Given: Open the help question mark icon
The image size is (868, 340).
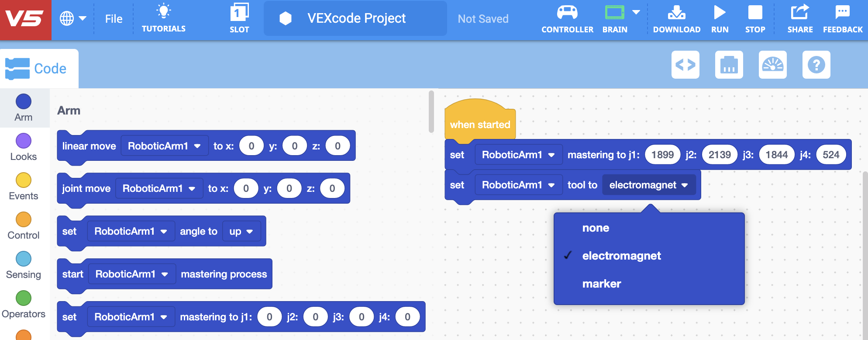Looking at the screenshot, I should (x=816, y=65).
